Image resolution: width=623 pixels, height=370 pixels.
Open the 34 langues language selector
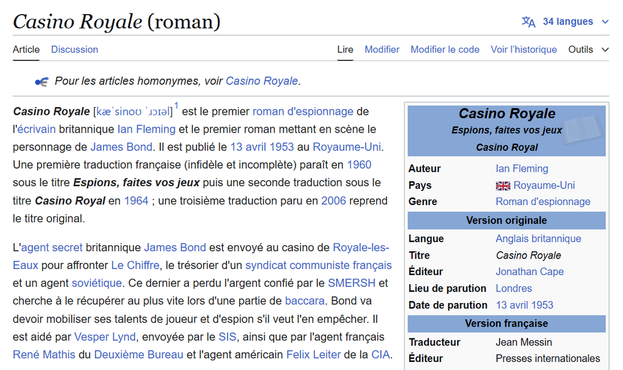(568, 21)
